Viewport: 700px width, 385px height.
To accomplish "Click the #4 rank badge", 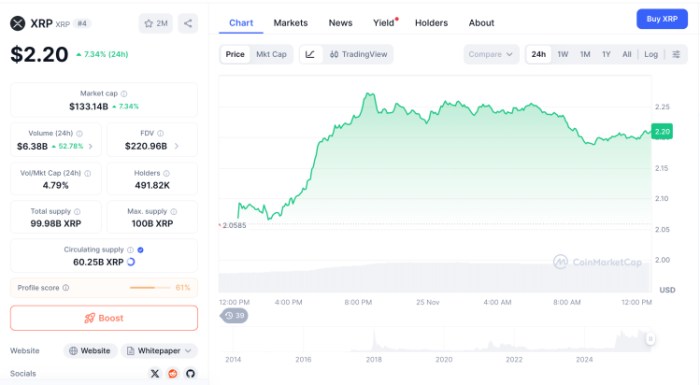I will click(82, 23).
